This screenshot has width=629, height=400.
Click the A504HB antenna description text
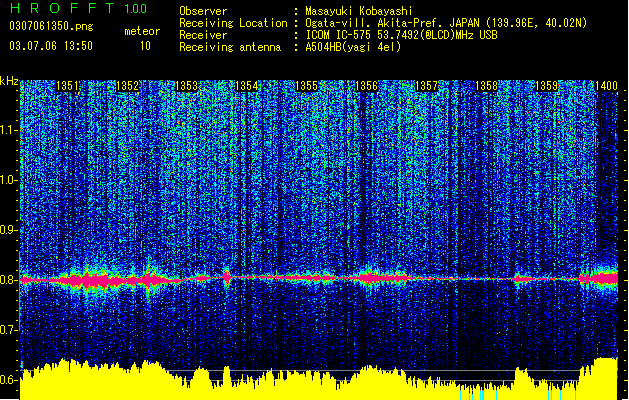353,47
